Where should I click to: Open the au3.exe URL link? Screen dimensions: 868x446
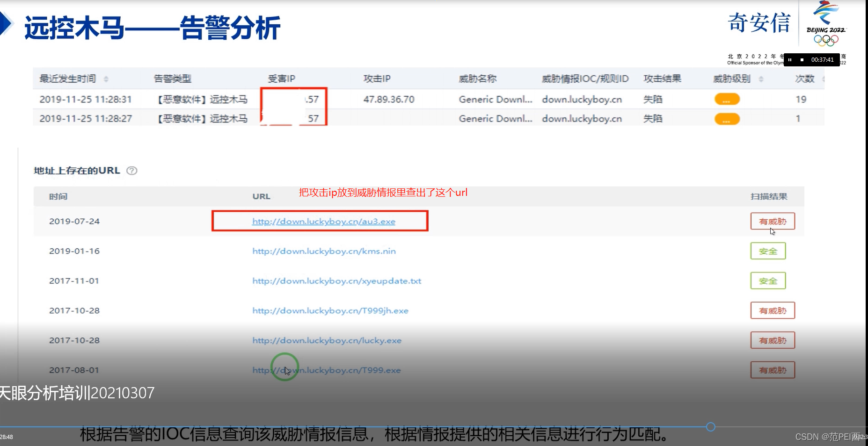(x=324, y=221)
